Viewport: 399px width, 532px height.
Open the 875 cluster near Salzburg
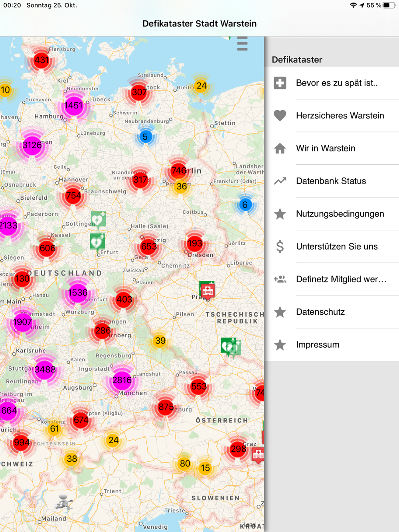pos(166,407)
